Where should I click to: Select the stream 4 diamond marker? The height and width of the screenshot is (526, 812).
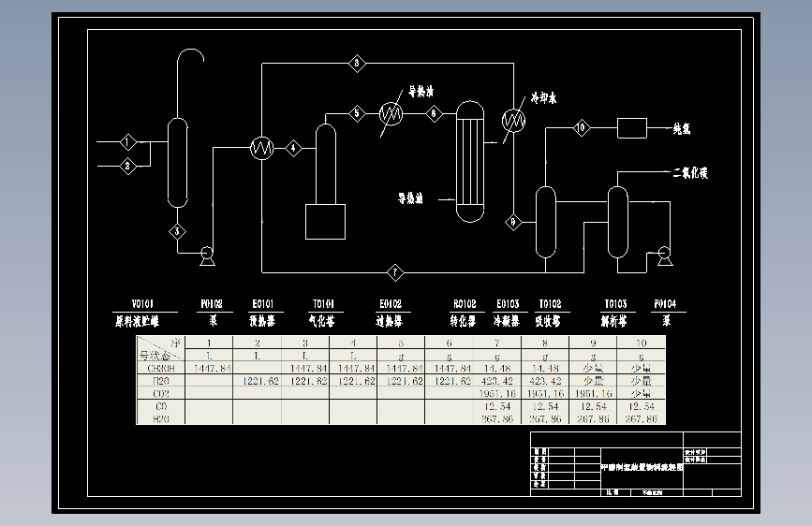point(293,149)
